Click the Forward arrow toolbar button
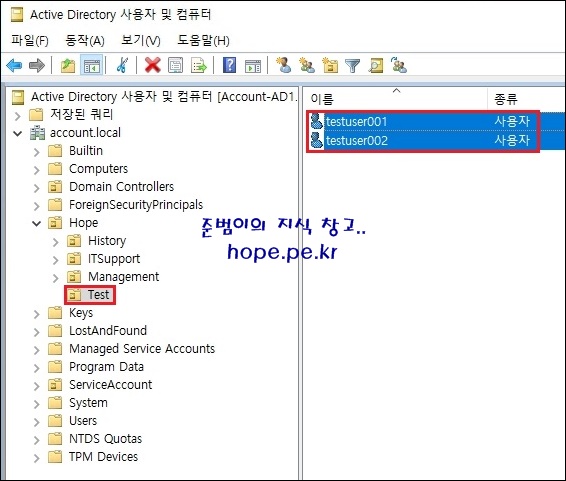The width and height of the screenshot is (566, 481). 37,66
